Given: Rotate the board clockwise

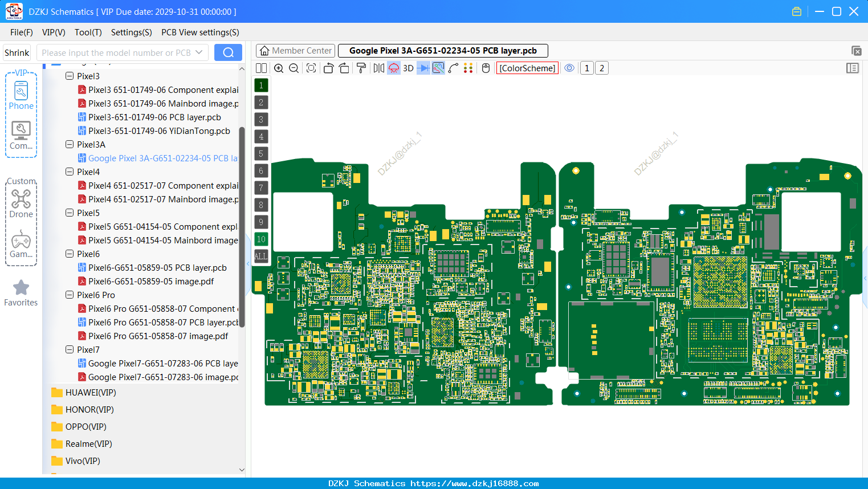Looking at the screenshot, I should (344, 68).
